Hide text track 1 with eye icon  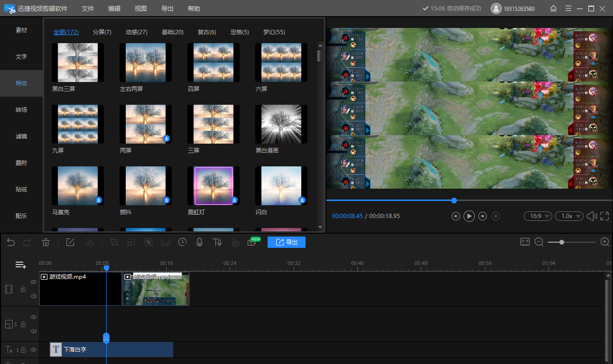(x=34, y=350)
